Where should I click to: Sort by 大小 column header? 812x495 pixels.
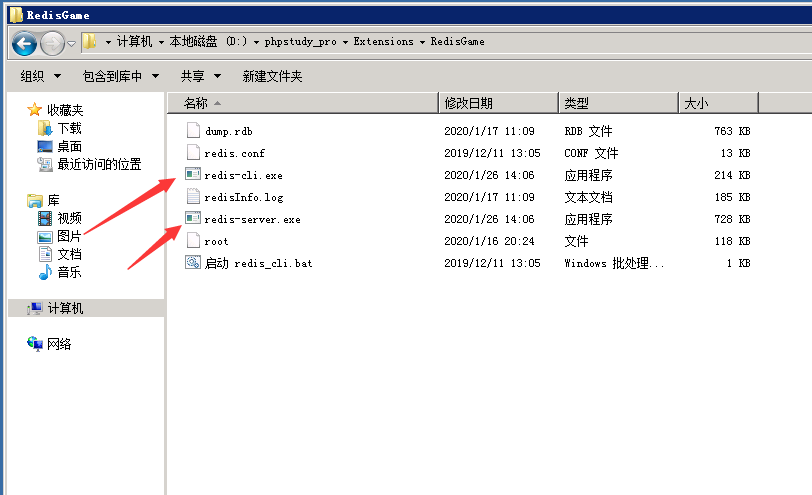pos(719,103)
